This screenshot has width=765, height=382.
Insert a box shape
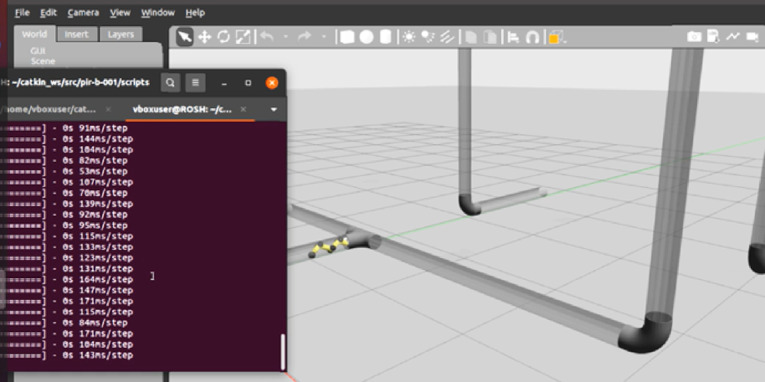click(x=347, y=37)
